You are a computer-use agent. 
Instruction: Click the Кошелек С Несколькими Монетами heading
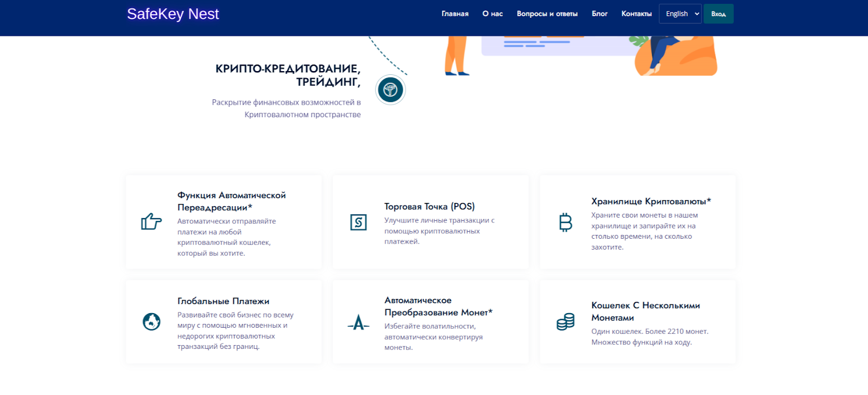[x=646, y=311]
